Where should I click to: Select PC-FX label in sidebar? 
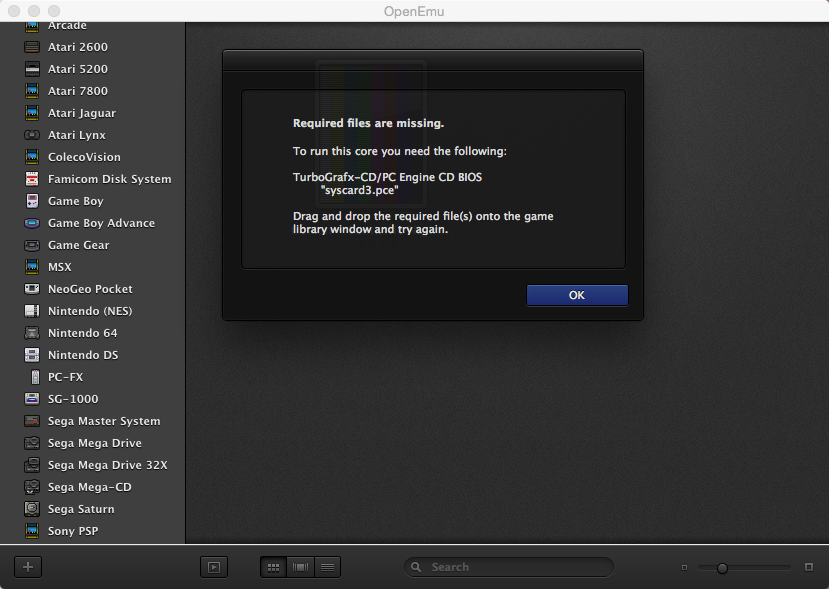coord(66,377)
